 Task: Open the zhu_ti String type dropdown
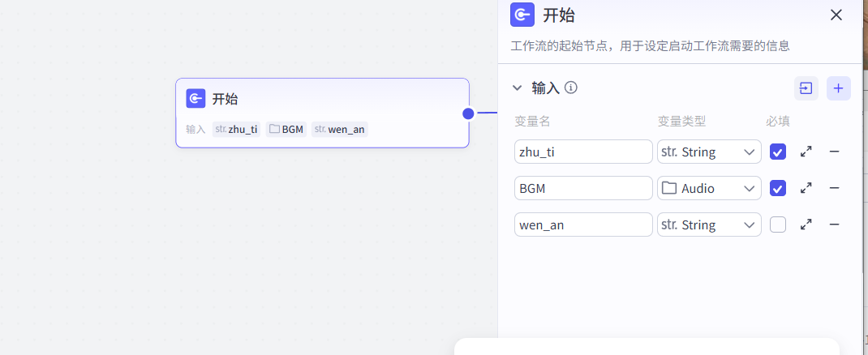pyautogui.click(x=709, y=152)
